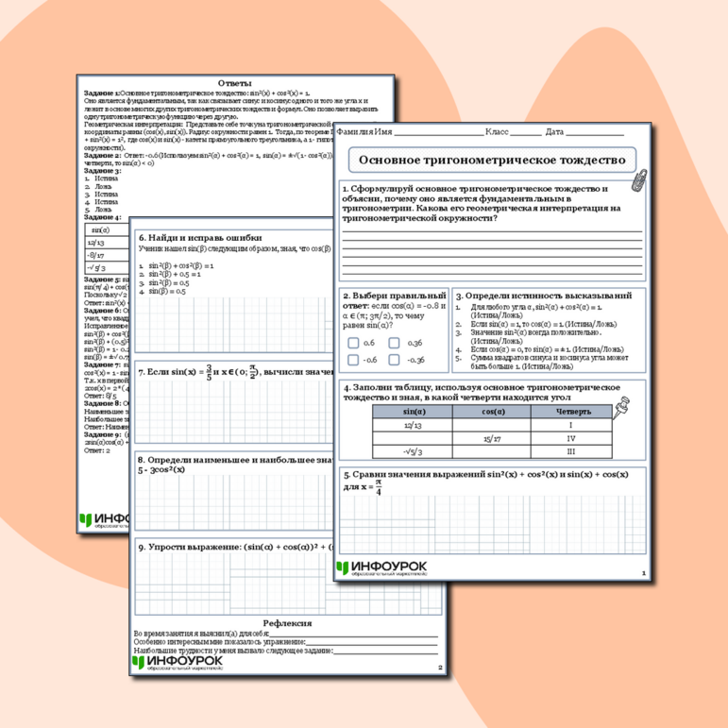The width and height of the screenshot is (728, 728).
Task: Check the 0.6 answer checkbox
Action: point(353,343)
